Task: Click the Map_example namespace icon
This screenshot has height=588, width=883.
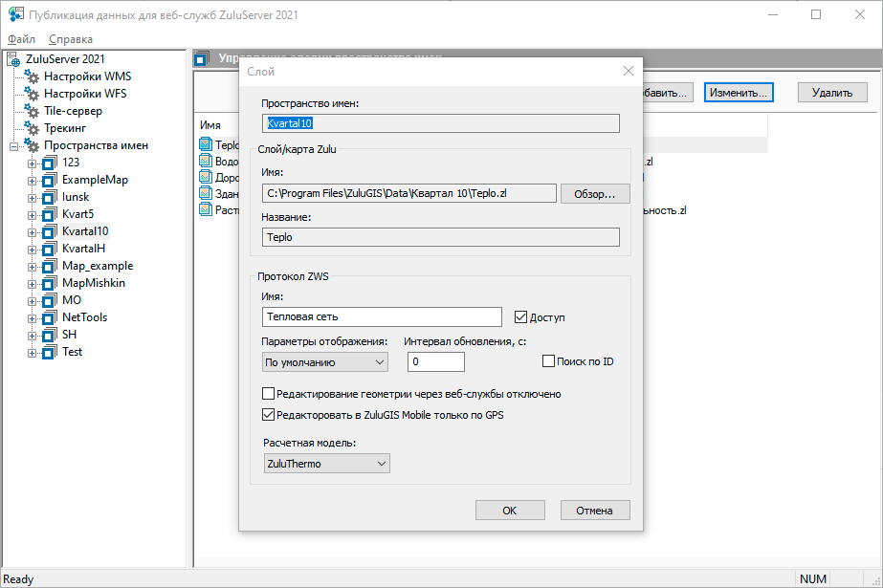Action: pyautogui.click(x=49, y=266)
